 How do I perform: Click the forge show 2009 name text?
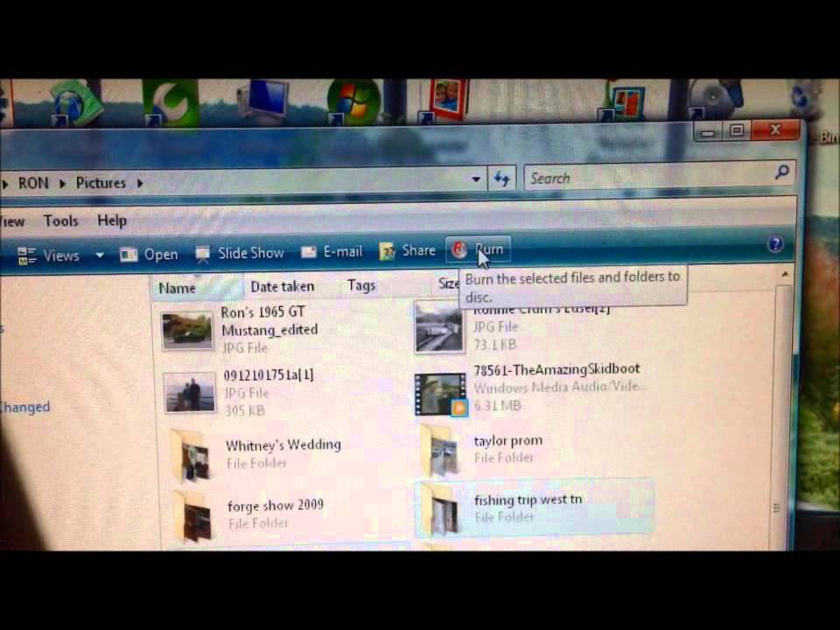click(276, 505)
